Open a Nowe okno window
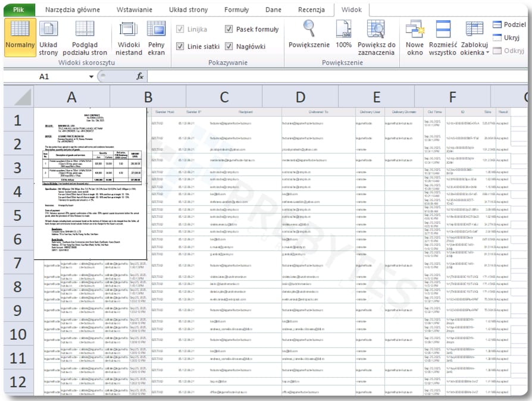The image size is (532, 401). tap(415, 37)
